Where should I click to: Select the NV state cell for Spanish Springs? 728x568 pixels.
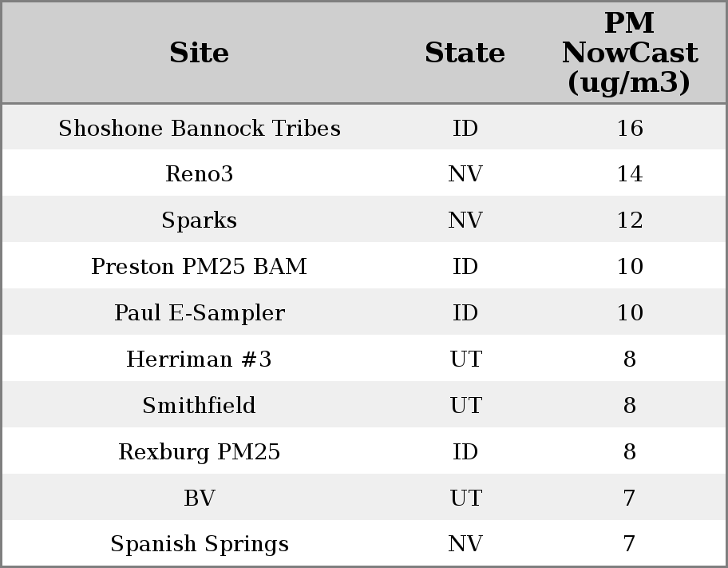click(465, 544)
